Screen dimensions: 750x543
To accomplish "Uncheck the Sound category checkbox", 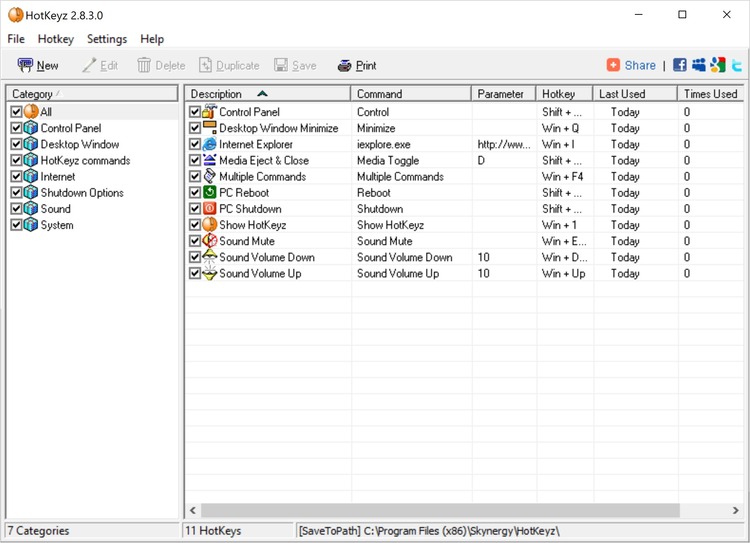I will 16,209.
